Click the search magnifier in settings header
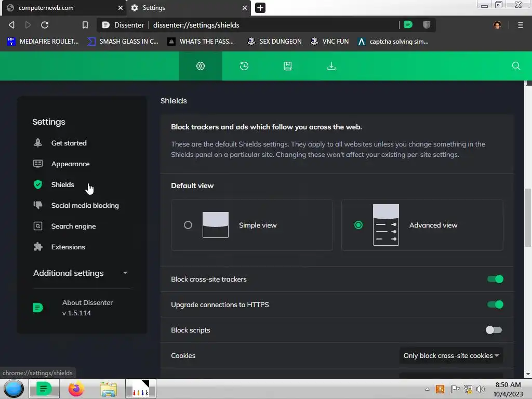This screenshot has width=532, height=399. coord(516,66)
